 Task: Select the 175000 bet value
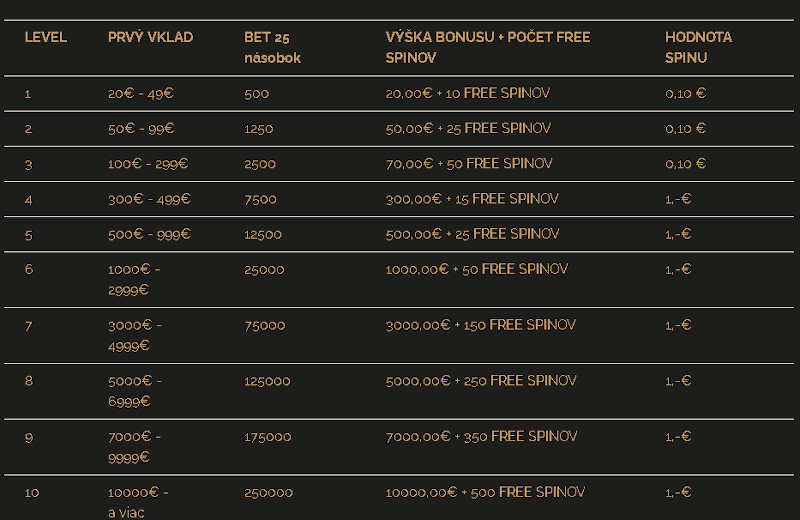coord(268,437)
